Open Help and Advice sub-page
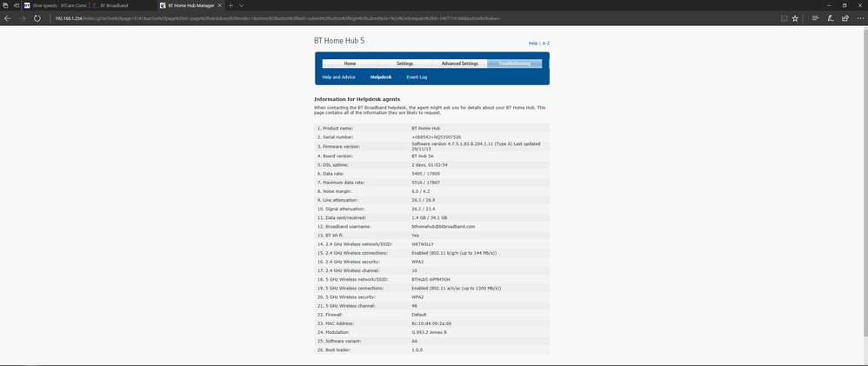Viewport: 868px width, 366px height. tap(339, 77)
